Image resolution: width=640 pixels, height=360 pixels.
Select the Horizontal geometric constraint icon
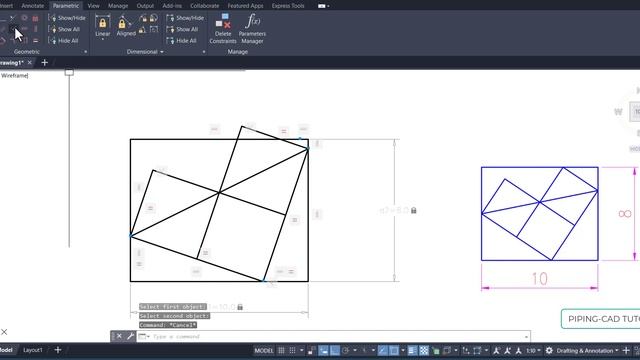tap(24, 29)
